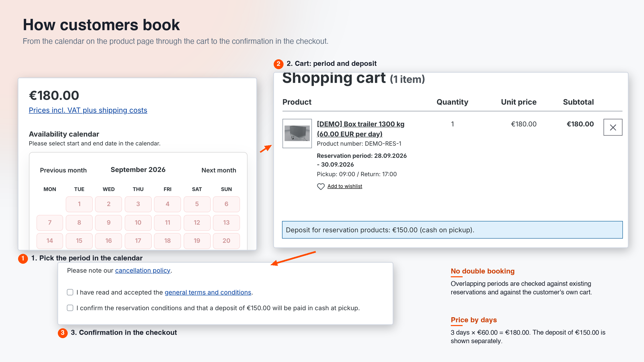644x362 pixels.
Task: Click 'Pickup: 09:00 / Return: 17:00' text
Action: (x=357, y=174)
